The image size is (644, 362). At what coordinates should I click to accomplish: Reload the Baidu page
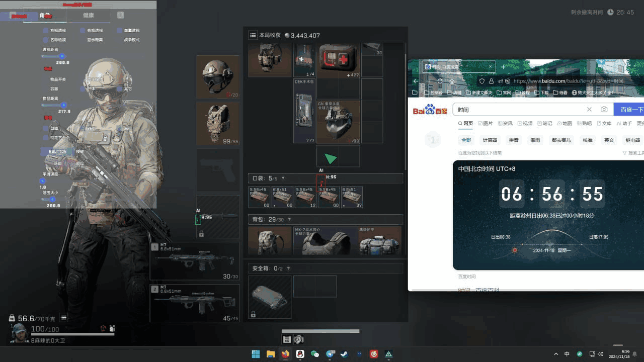point(440,81)
